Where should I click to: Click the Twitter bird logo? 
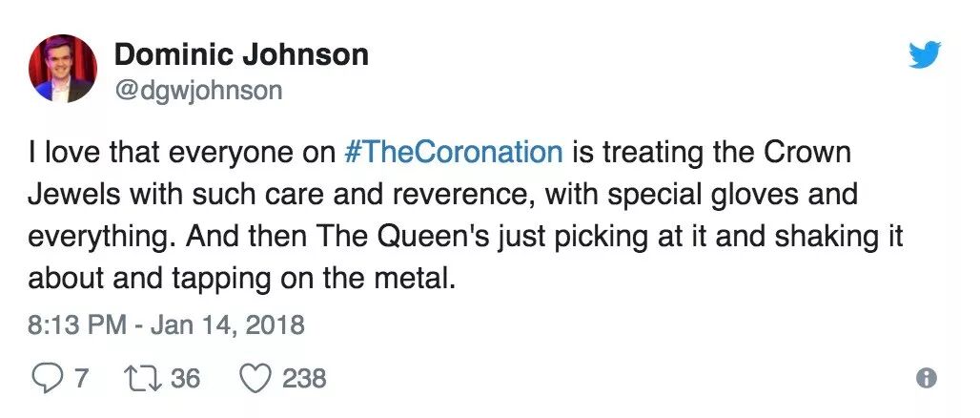click(925, 54)
